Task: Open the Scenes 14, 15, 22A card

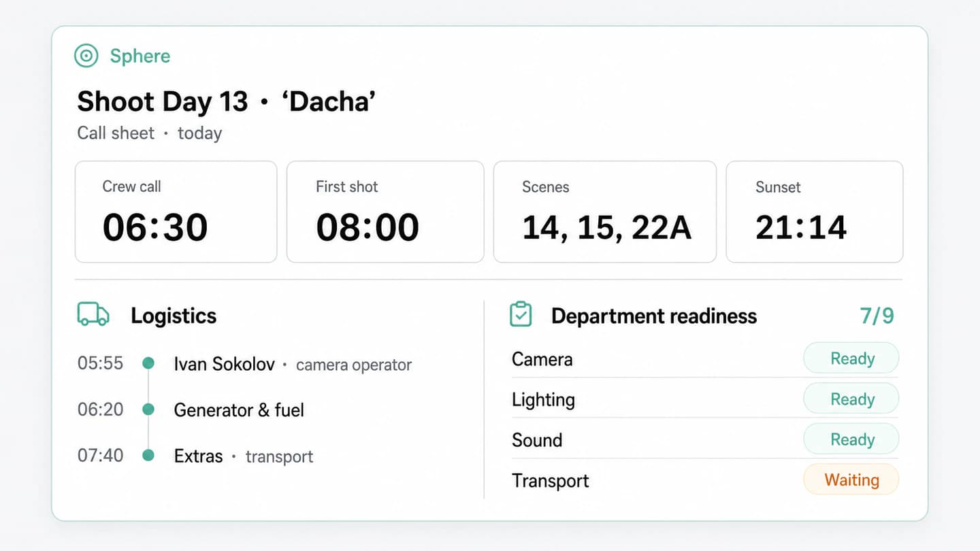Action: tap(605, 212)
